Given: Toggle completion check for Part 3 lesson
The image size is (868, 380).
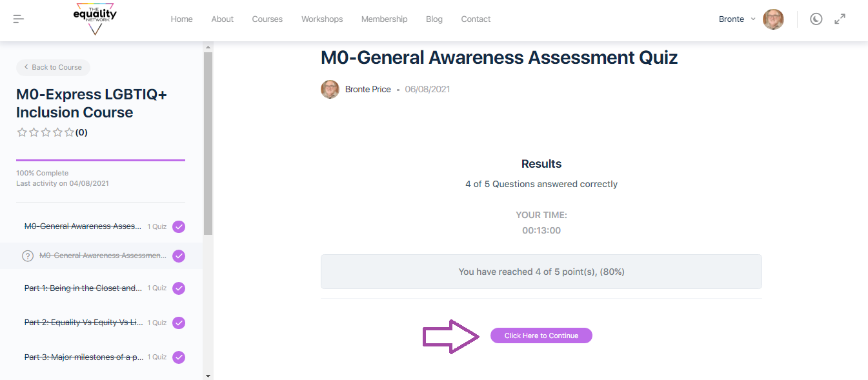Looking at the screenshot, I should tap(179, 357).
